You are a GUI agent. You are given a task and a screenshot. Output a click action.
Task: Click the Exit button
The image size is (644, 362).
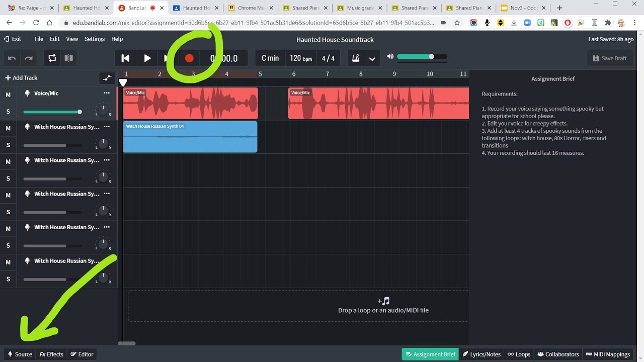pyautogui.click(x=13, y=39)
